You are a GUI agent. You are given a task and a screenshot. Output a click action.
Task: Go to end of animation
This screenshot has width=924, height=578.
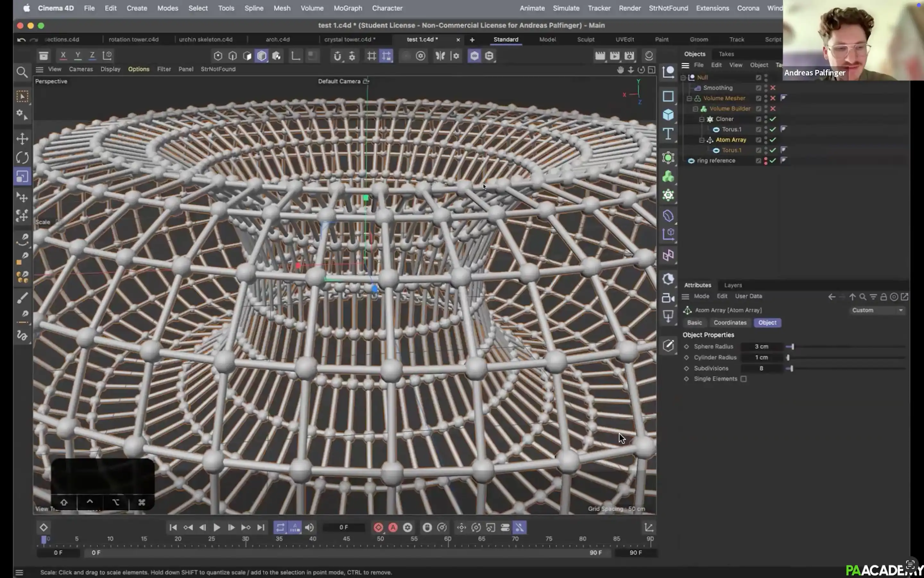(x=261, y=528)
